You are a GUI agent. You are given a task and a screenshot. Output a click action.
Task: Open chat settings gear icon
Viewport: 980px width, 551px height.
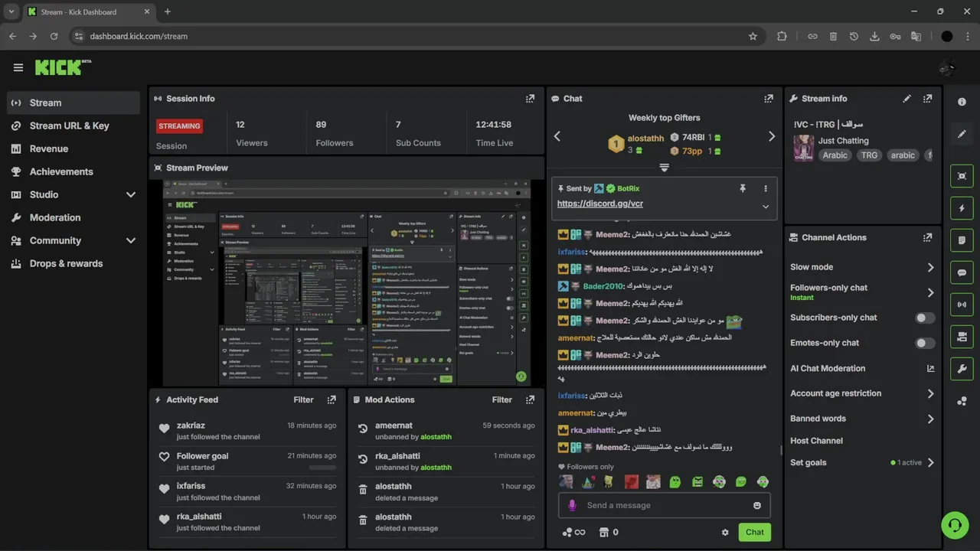tap(725, 533)
